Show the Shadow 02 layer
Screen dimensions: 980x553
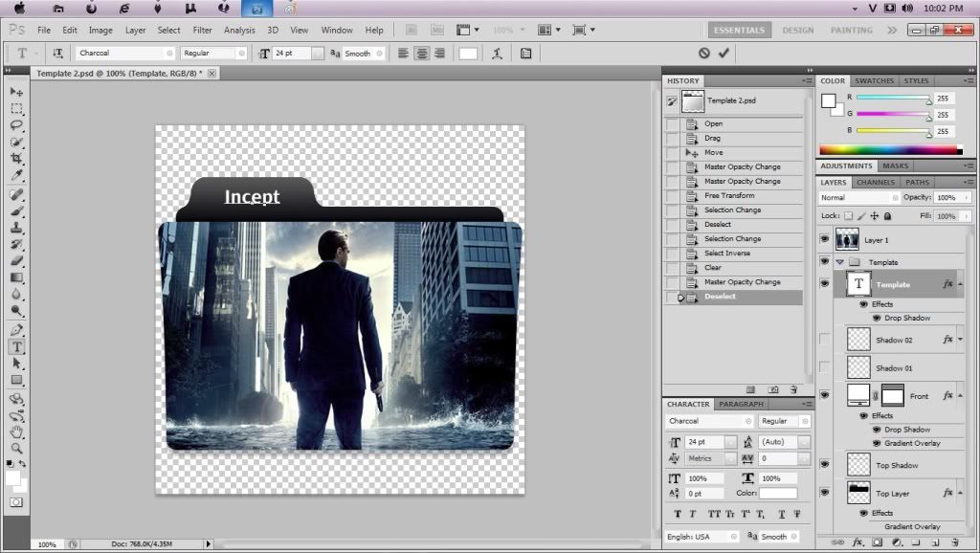[824, 340]
